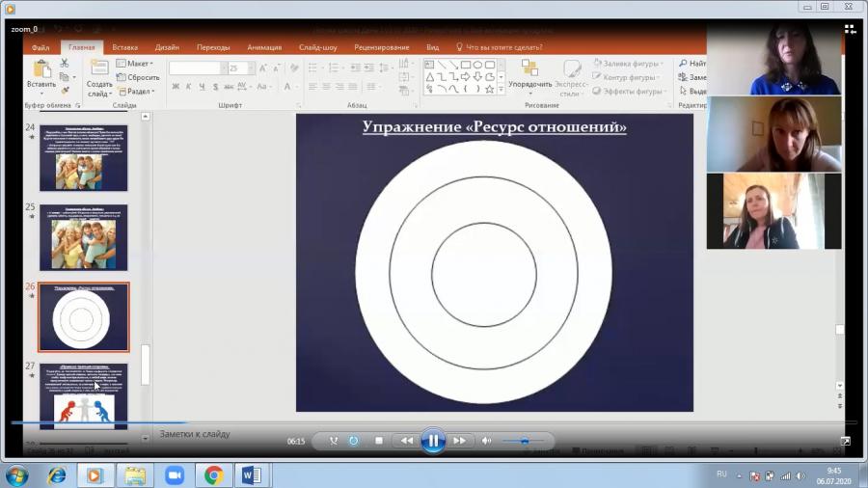Select slide 25 thumbnail
The height and width of the screenshot is (488, 868).
pyautogui.click(x=84, y=237)
